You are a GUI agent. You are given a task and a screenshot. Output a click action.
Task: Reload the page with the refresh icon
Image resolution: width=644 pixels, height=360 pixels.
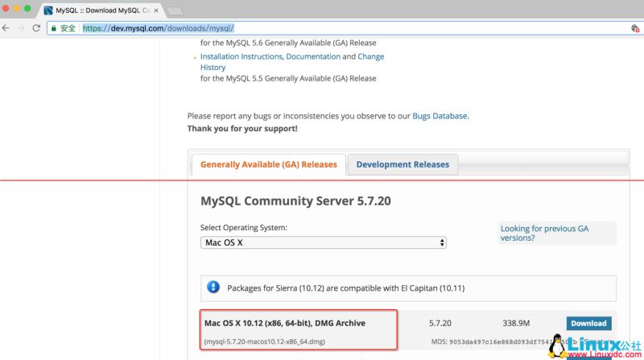point(36,27)
